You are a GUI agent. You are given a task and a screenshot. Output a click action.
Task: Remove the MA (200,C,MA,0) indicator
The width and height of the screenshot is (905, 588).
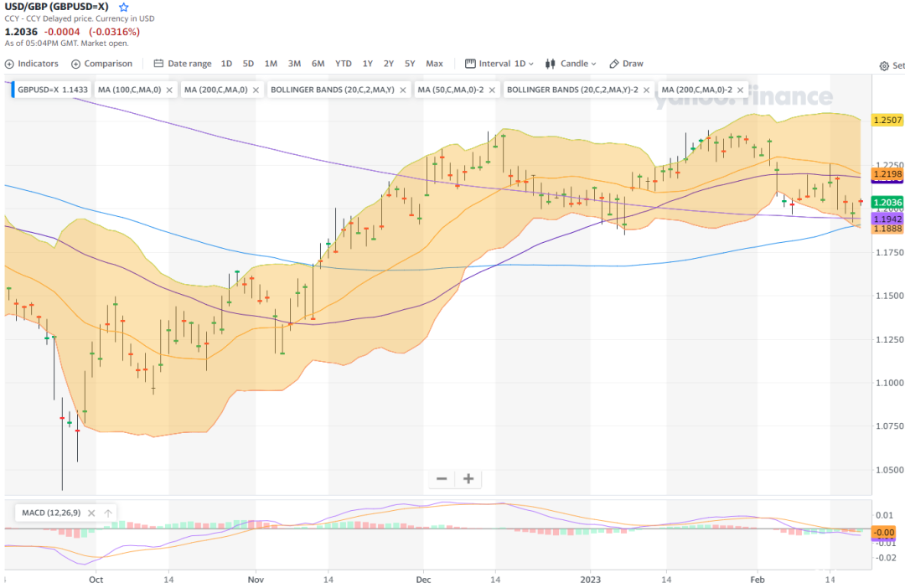[x=256, y=90]
